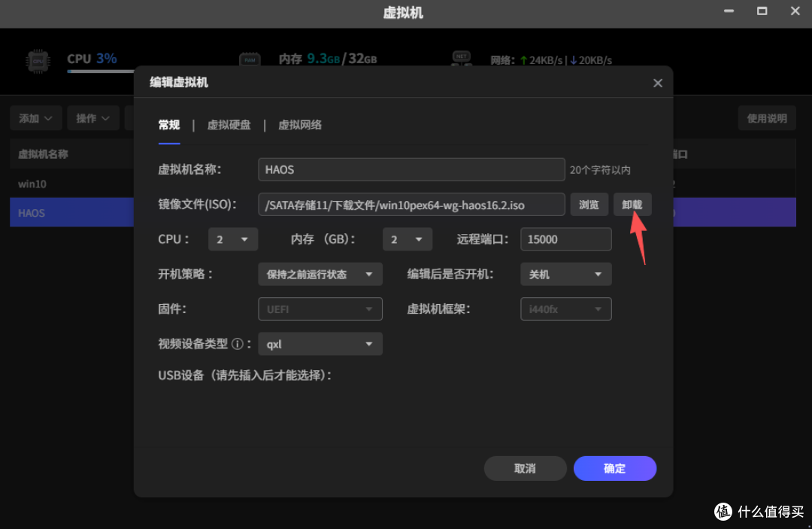Open the CPU count dropdown
812x529 pixels.
click(x=232, y=239)
